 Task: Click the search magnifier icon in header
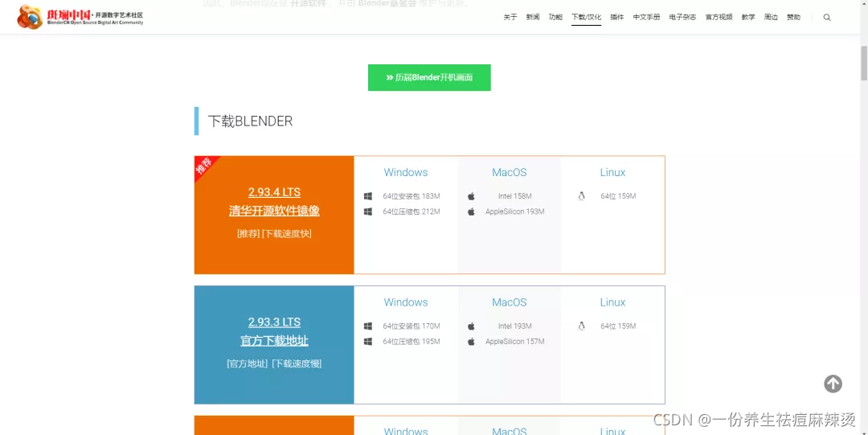coord(827,17)
